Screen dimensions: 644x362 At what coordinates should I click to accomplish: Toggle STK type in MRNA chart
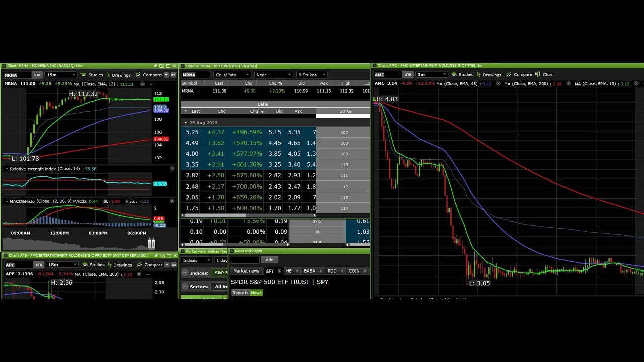(37, 75)
